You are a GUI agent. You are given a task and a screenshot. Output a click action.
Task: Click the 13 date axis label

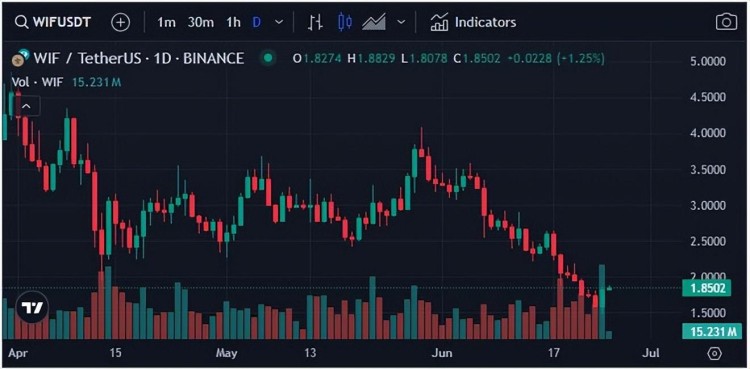310,353
